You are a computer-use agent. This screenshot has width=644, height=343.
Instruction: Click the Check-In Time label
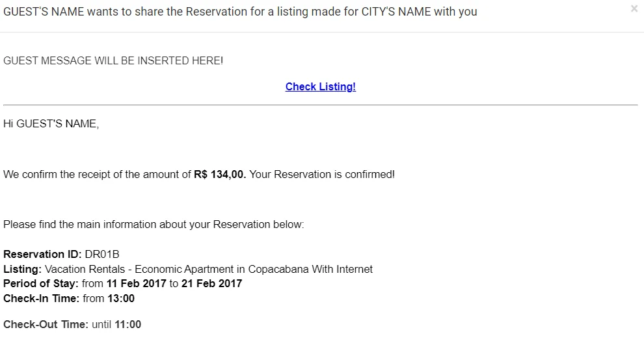[42, 298]
